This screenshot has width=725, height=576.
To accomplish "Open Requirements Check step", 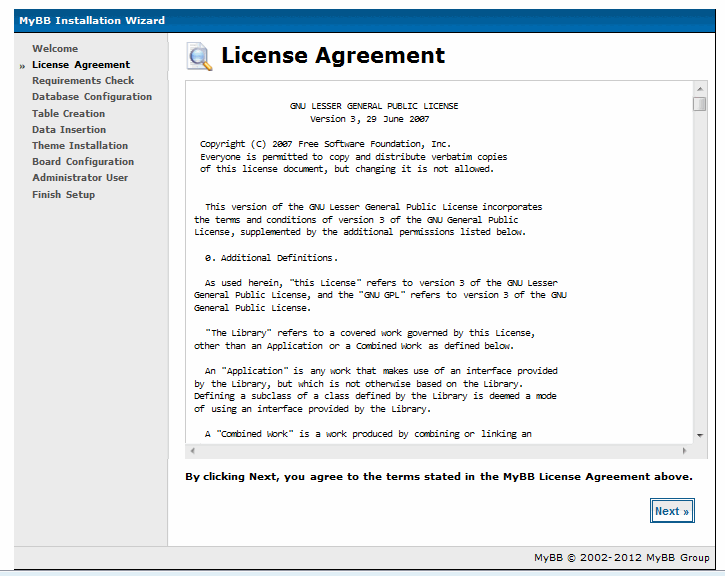I will [x=83, y=80].
